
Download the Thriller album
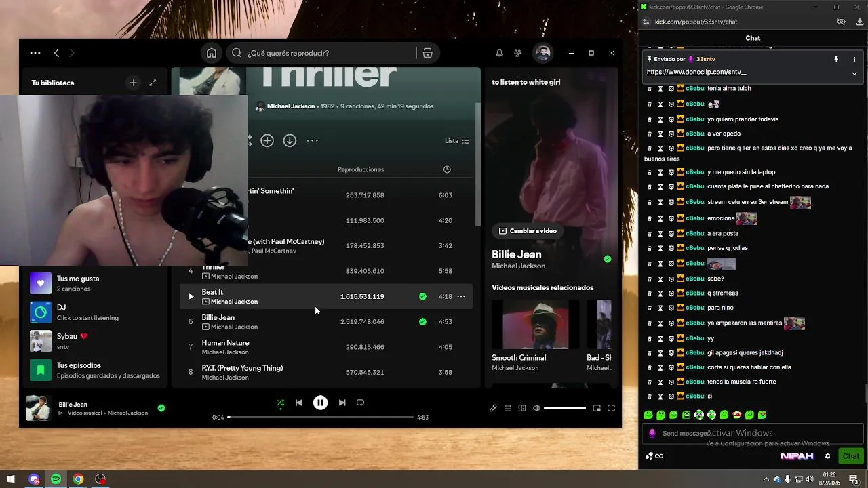tap(290, 140)
